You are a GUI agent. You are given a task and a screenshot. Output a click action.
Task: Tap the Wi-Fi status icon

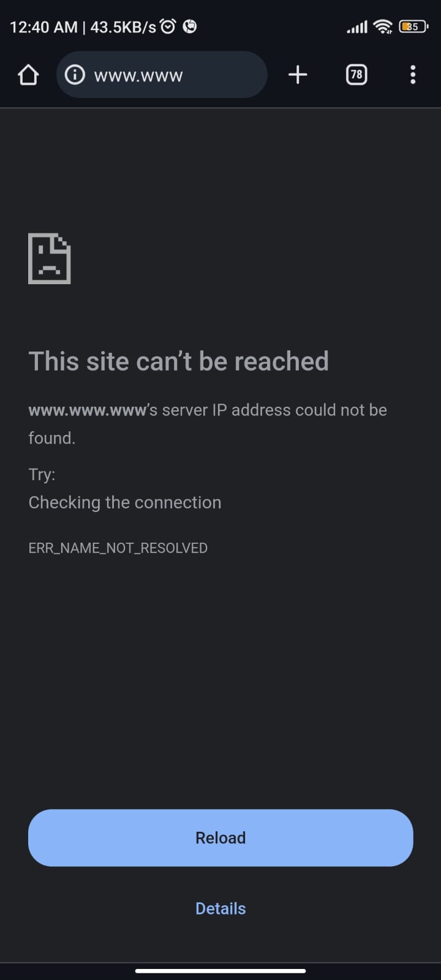[383, 26]
